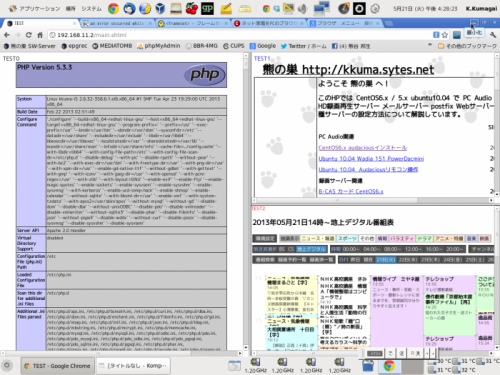This screenshot has width=500, height=375.
Task: Launch Google Chrome from the top panel
Action: [113, 8]
